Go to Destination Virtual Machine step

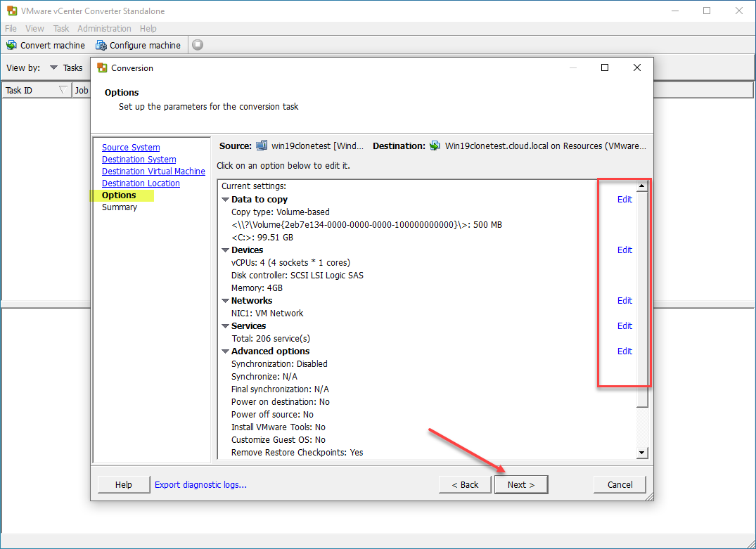click(153, 172)
